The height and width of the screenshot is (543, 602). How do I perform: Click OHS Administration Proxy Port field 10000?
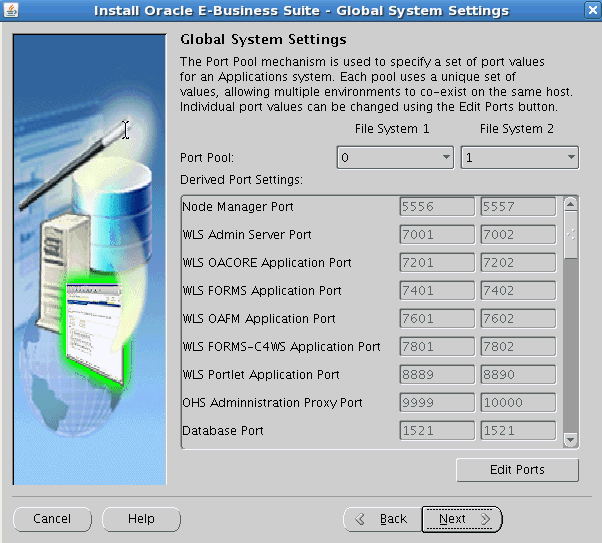(x=518, y=403)
